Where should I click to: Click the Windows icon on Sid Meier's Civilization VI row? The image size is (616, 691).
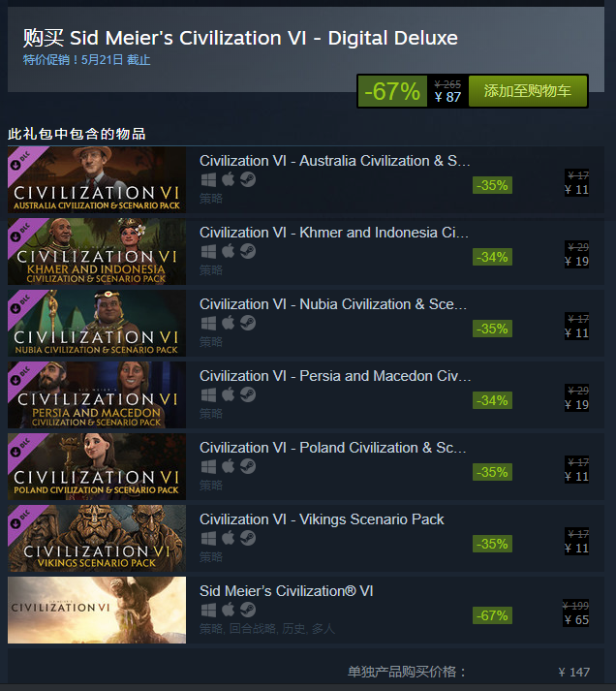[x=208, y=610]
